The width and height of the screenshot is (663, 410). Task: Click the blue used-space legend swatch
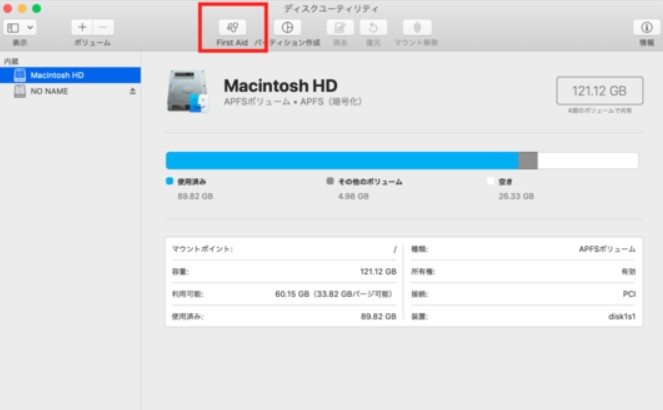point(170,181)
